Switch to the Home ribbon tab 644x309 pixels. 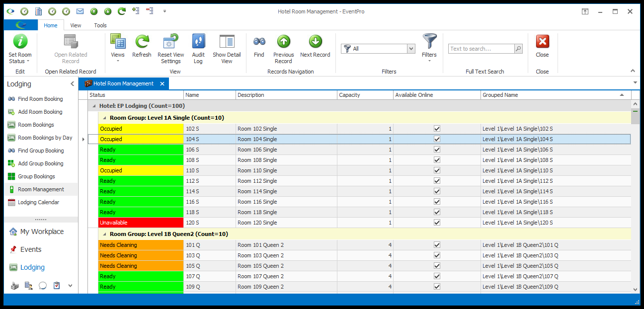pyautogui.click(x=51, y=25)
